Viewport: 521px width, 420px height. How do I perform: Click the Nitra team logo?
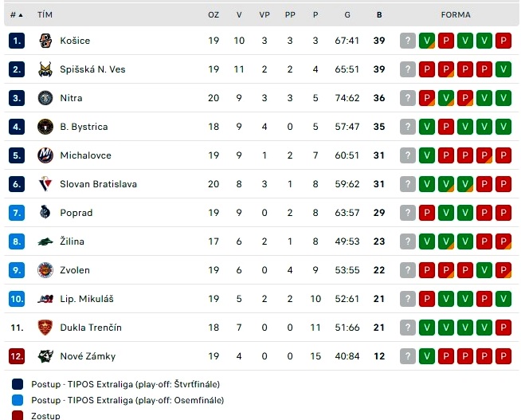[45, 98]
